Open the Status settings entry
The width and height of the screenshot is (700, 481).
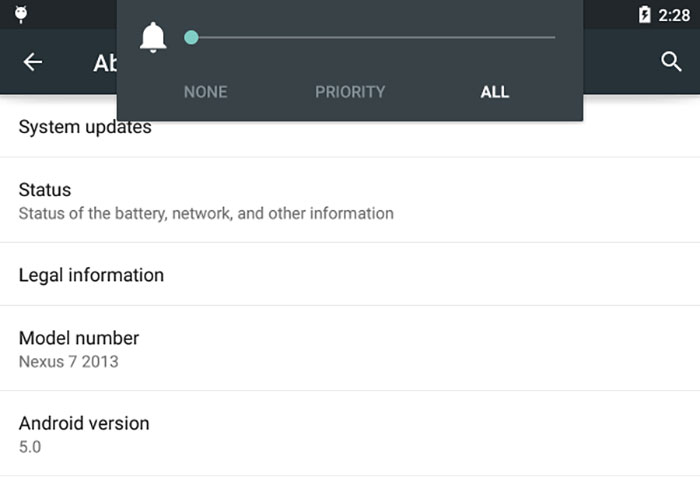pyautogui.click(x=350, y=200)
